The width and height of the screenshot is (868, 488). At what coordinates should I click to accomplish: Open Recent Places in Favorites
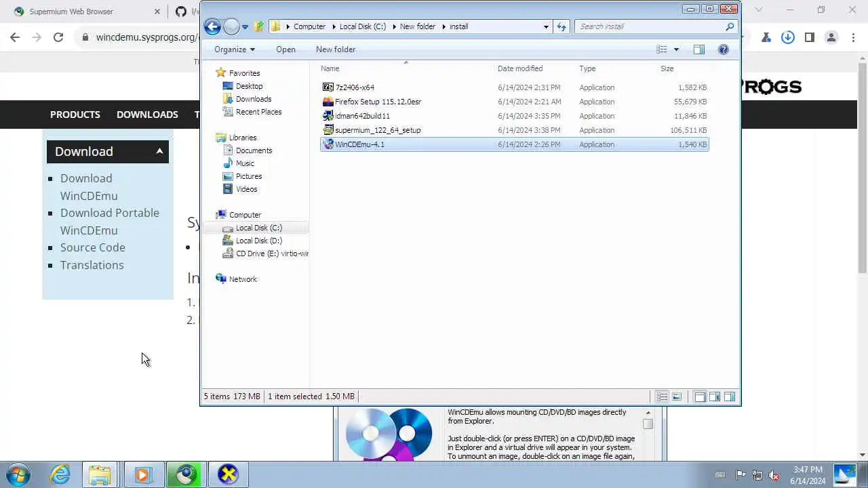pos(258,112)
